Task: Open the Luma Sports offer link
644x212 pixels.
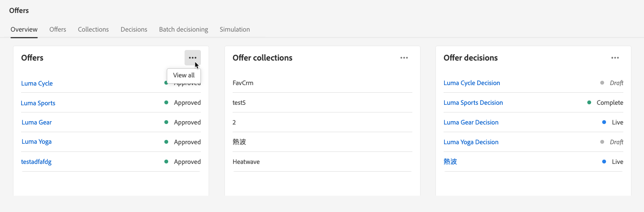Action: [38, 103]
